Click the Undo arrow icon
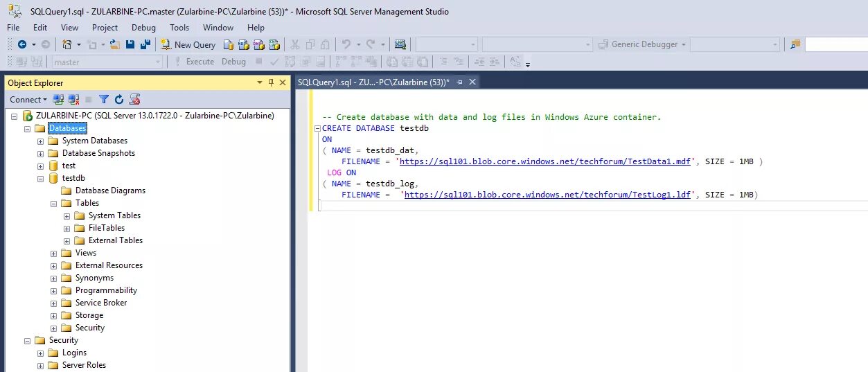 tap(346, 44)
